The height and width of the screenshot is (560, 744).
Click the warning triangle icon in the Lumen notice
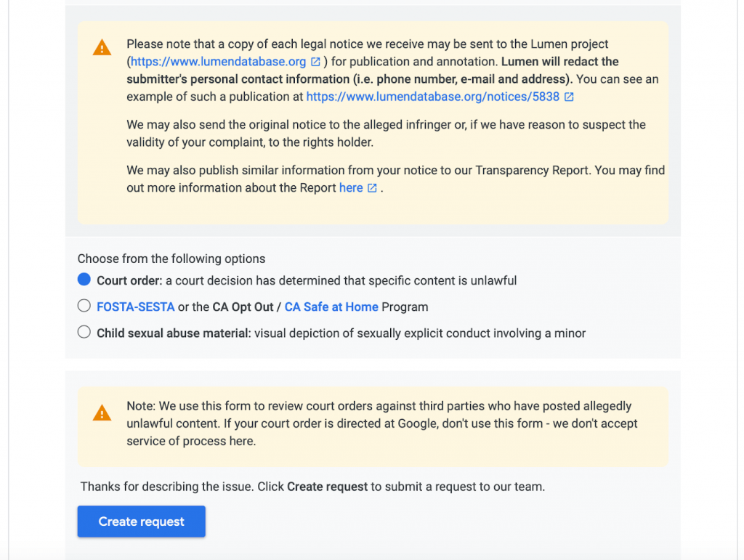tap(102, 47)
